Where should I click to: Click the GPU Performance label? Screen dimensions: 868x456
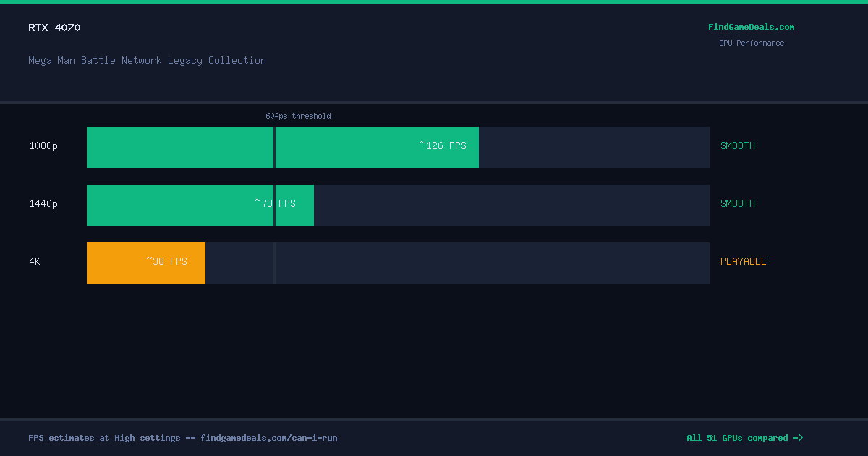click(x=751, y=43)
